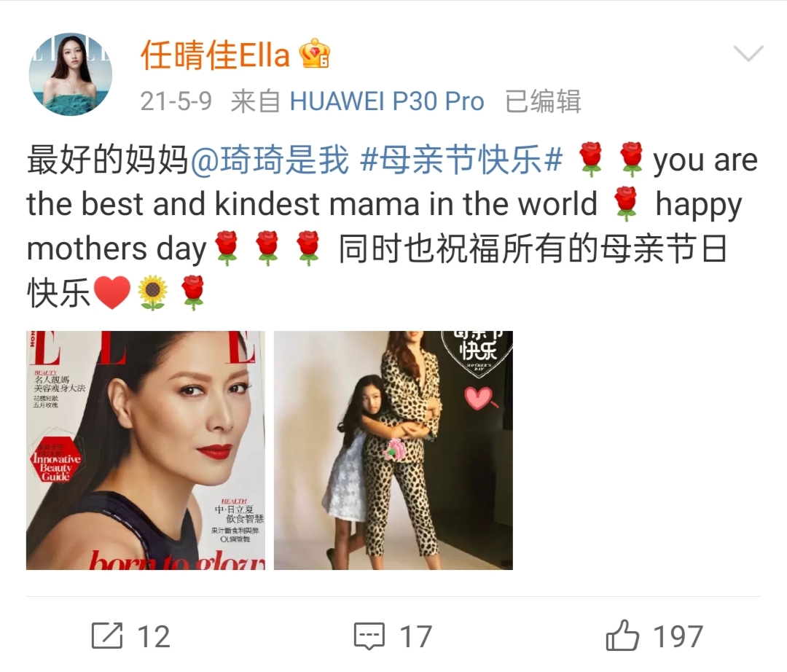Screen dimensions: 787x672
Task: View the leopard suit mother-daughter photo
Action: tap(393, 450)
